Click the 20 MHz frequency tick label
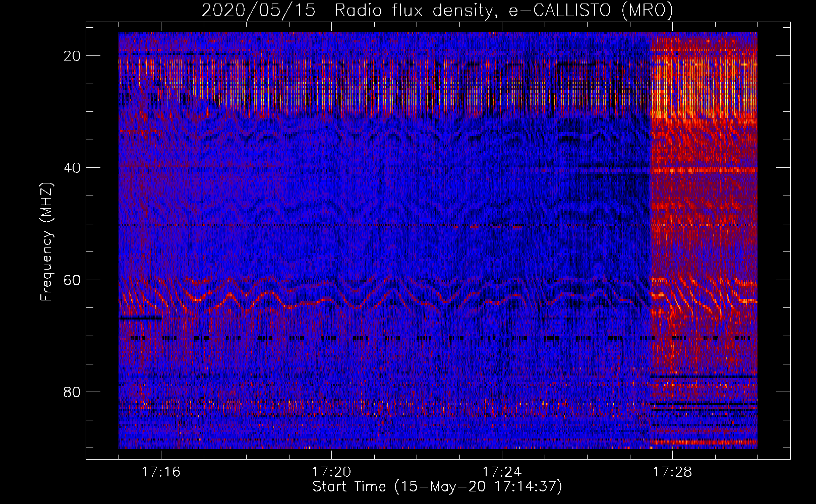This screenshot has height=504, width=816. coord(72,56)
